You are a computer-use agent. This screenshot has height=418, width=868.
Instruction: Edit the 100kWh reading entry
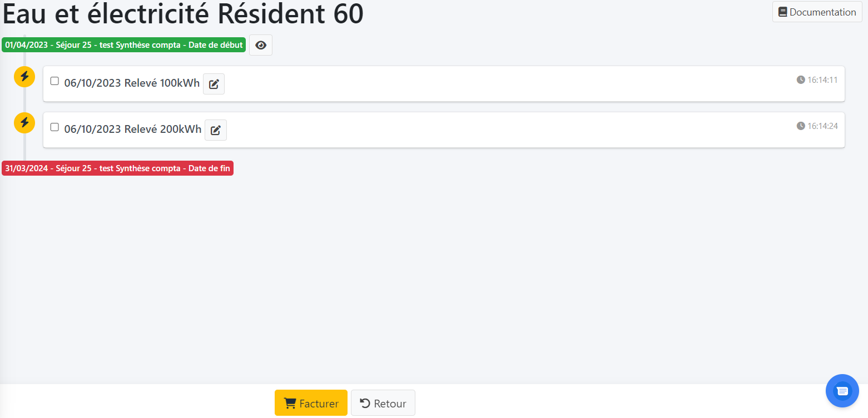[x=214, y=84]
